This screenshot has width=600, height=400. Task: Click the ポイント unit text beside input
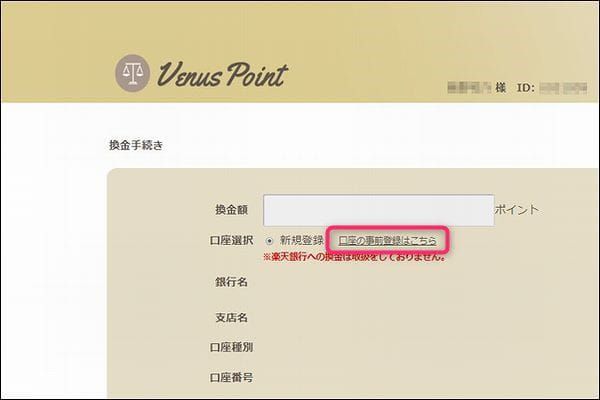(x=517, y=209)
